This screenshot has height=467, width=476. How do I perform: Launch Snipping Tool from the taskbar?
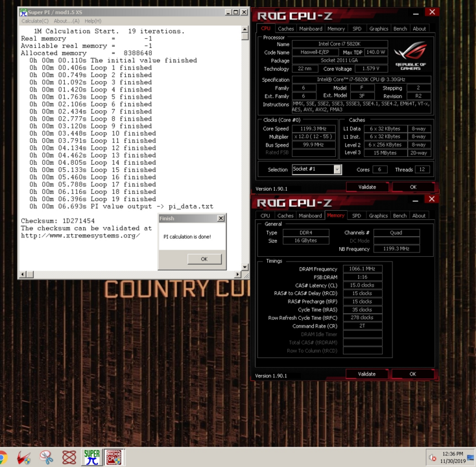[x=46, y=457]
